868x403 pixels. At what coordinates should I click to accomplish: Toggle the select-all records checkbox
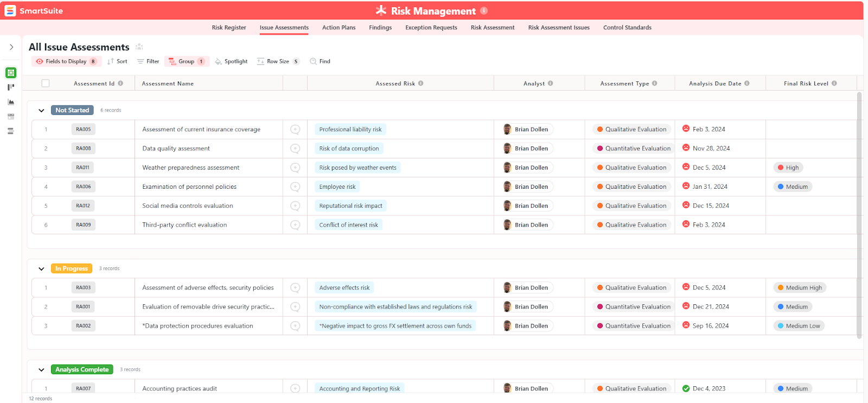pos(46,84)
